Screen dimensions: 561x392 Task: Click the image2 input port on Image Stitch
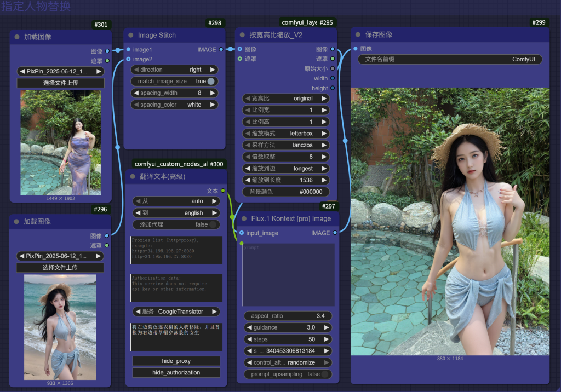point(128,59)
